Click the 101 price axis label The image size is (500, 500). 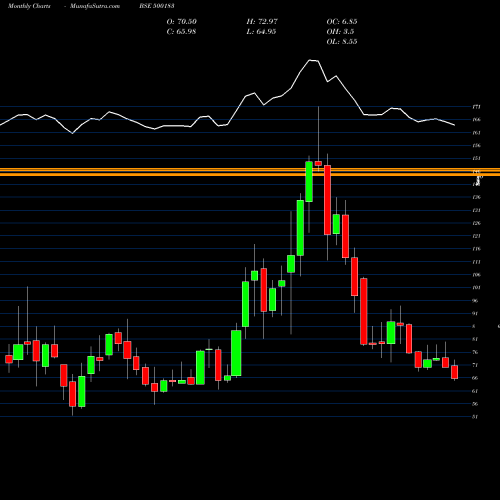pos(476,288)
